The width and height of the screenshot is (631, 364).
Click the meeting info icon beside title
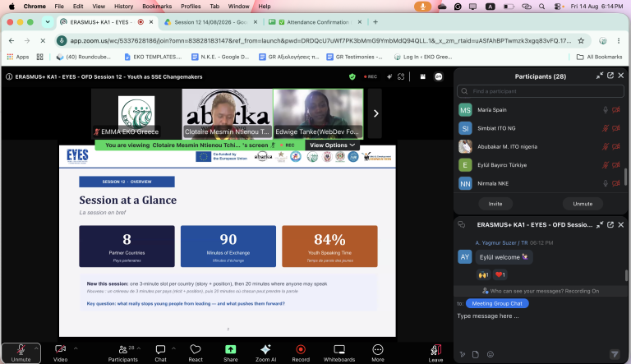tap(9, 76)
